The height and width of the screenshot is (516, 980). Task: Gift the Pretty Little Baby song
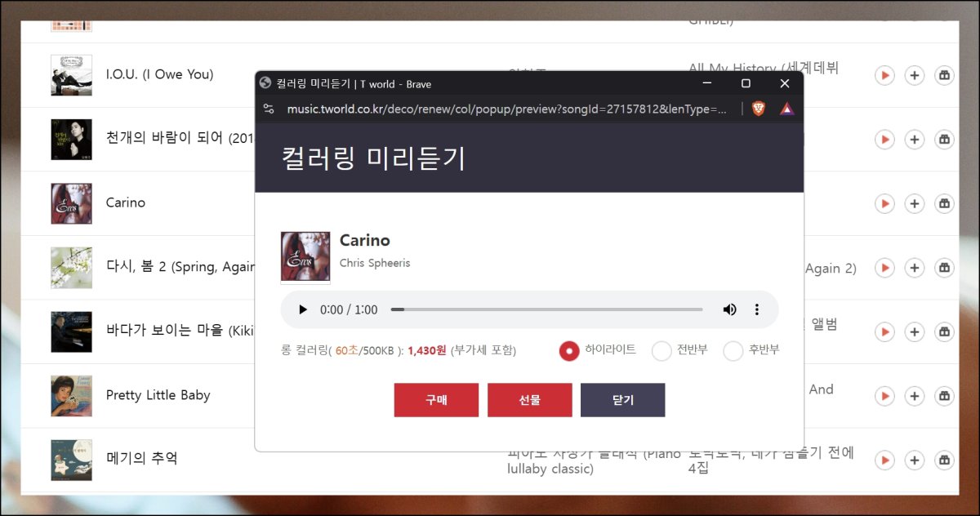coord(944,396)
